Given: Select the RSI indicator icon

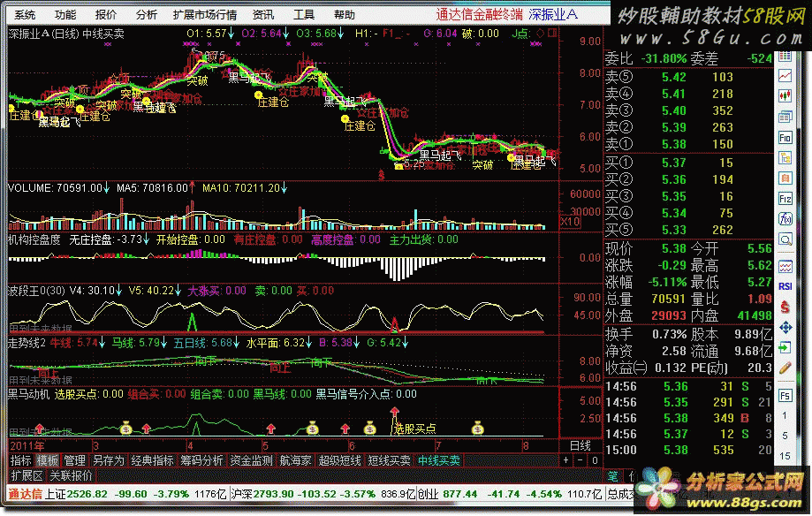Looking at the screenshot, I should click(x=785, y=286).
